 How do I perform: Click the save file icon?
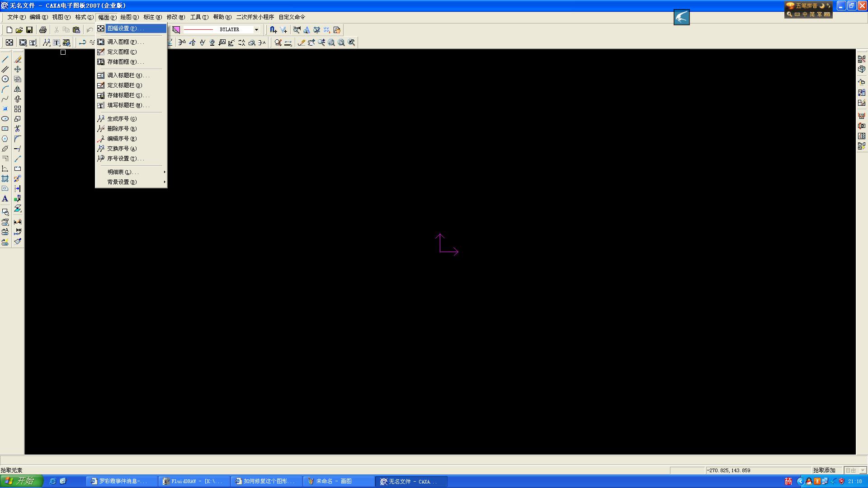[29, 30]
